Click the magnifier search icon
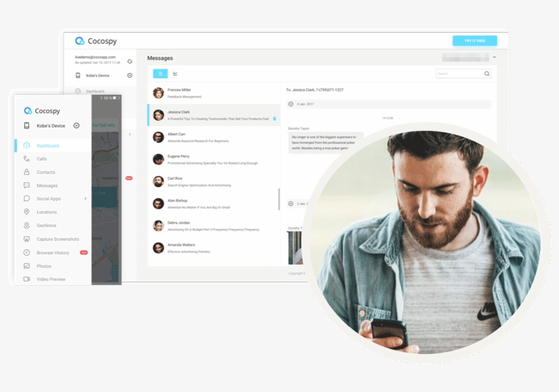Image resolution: width=559 pixels, height=392 pixels. point(487,74)
